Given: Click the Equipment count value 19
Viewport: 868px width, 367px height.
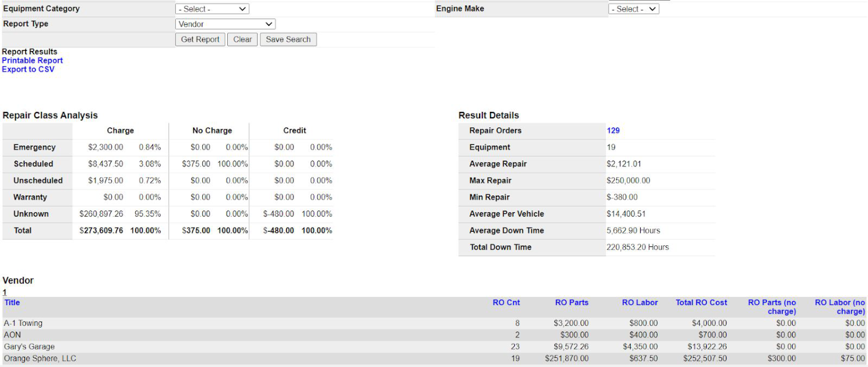Looking at the screenshot, I should 611,147.
